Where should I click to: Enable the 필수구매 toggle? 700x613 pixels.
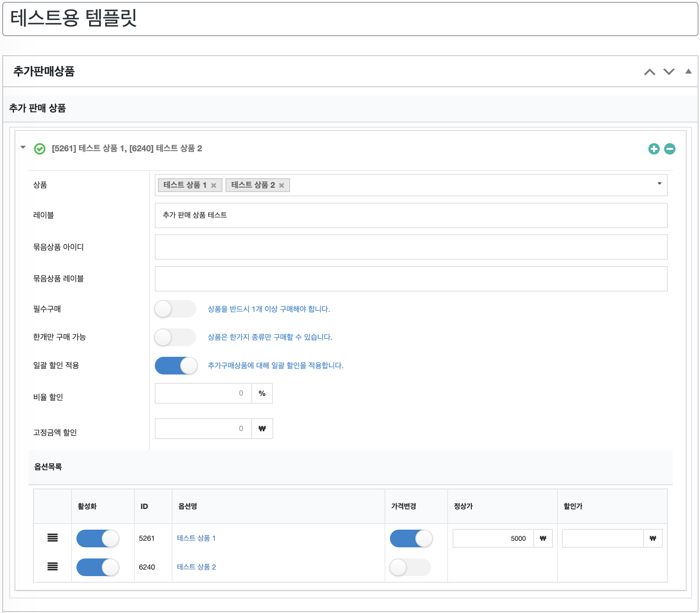pyautogui.click(x=175, y=309)
